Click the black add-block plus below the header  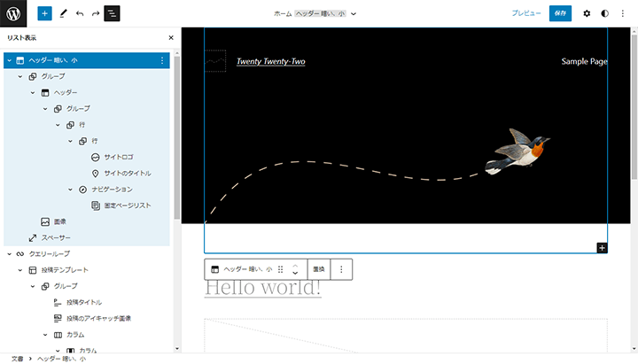602,248
